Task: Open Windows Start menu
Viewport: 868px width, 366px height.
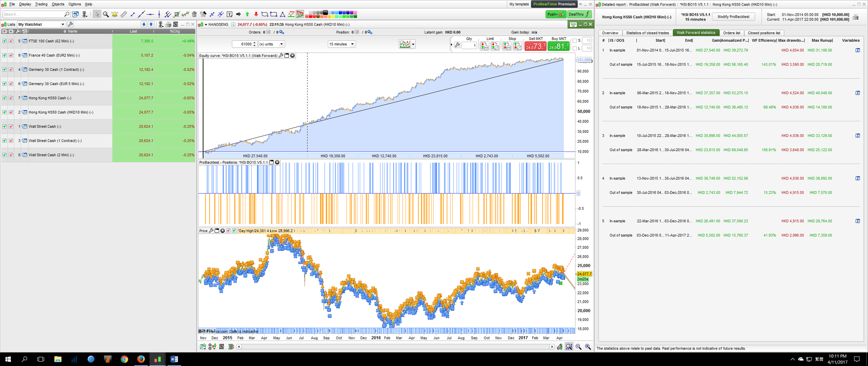Action: [8, 359]
